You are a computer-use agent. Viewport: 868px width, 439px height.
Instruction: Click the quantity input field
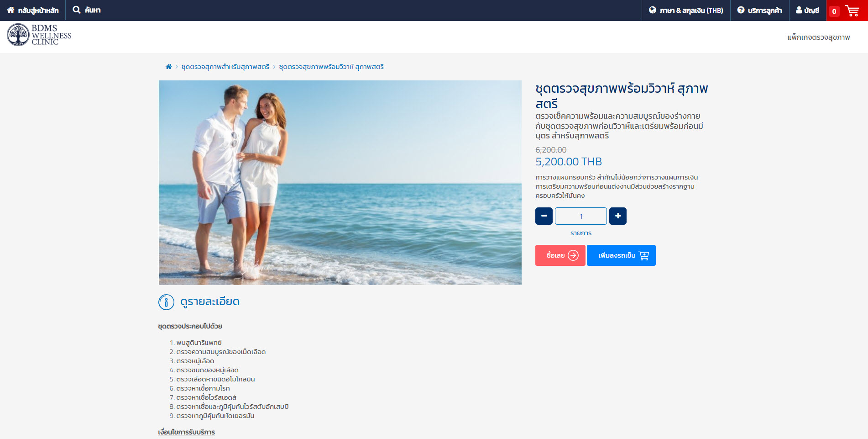pyautogui.click(x=580, y=216)
